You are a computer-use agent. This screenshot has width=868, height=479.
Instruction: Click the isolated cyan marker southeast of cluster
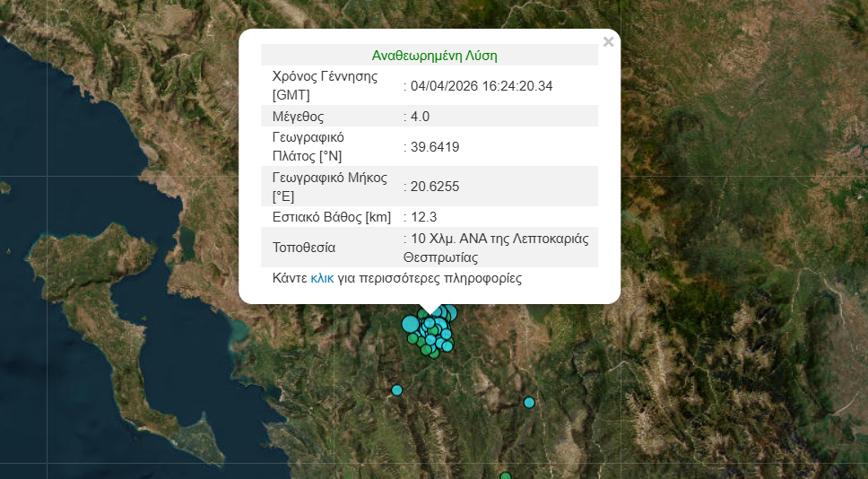tap(529, 403)
